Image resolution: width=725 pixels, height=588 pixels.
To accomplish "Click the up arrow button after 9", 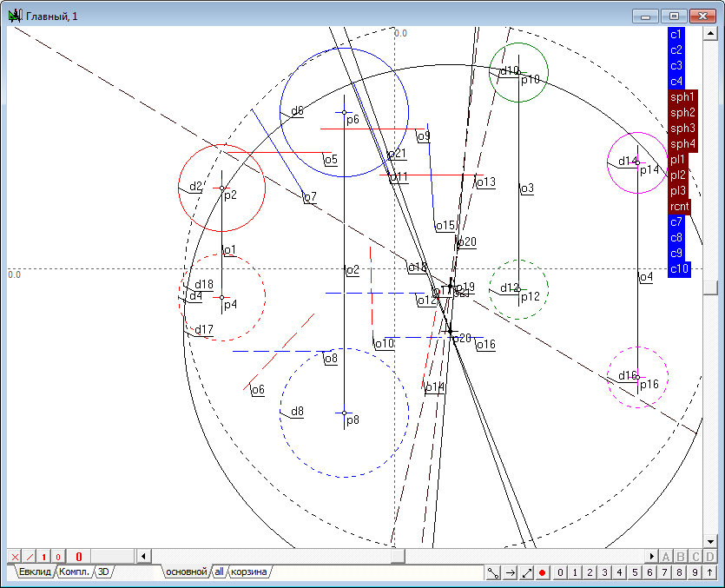I will click(x=709, y=572).
